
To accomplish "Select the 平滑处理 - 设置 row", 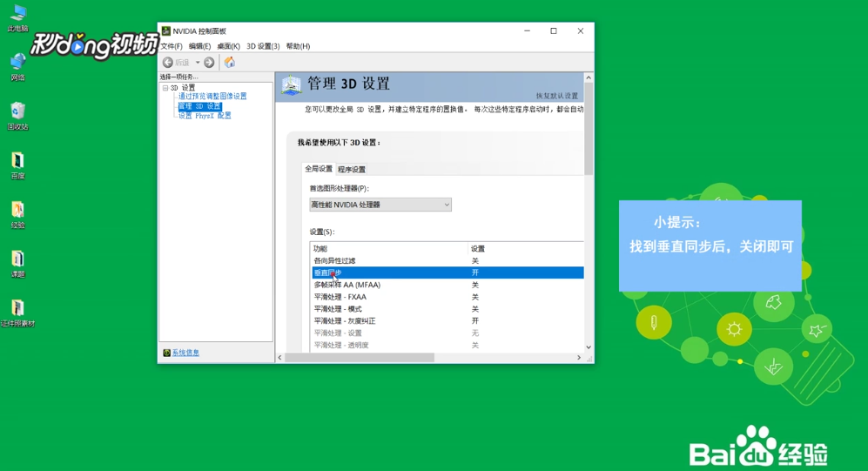I will (x=447, y=333).
